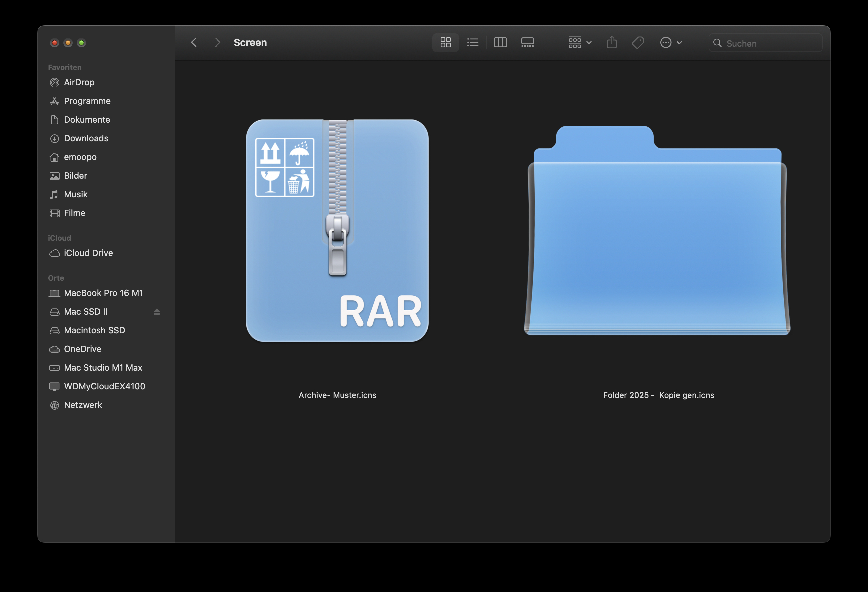Open the Downloads folder in sidebar
Screen dimensions: 868x592
point(86,138)
